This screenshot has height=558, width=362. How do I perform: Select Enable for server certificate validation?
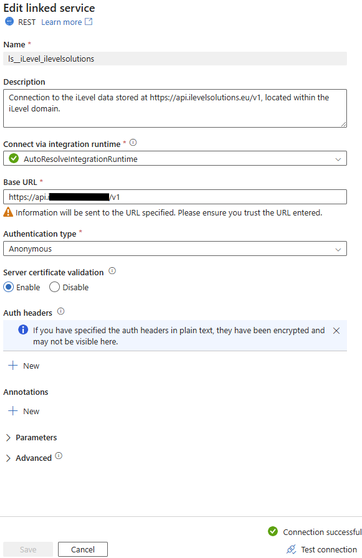[x=9, y=287]
